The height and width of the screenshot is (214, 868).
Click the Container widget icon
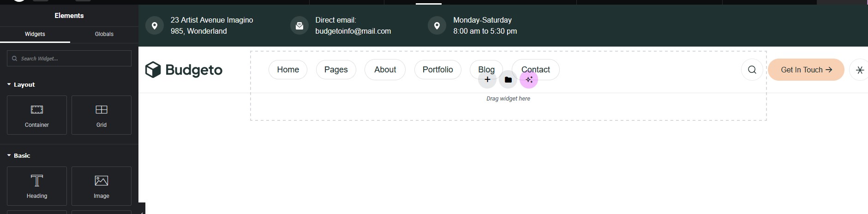tap(37, 110)
